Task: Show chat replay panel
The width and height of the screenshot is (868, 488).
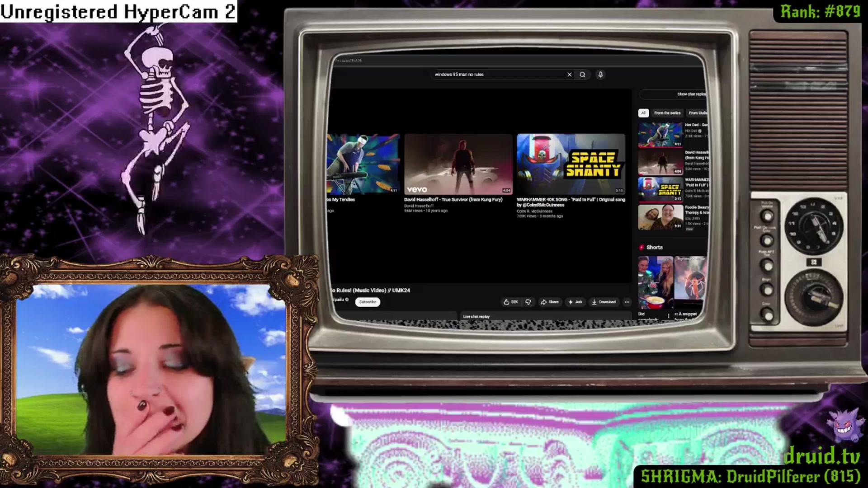Action: (674, 94)
